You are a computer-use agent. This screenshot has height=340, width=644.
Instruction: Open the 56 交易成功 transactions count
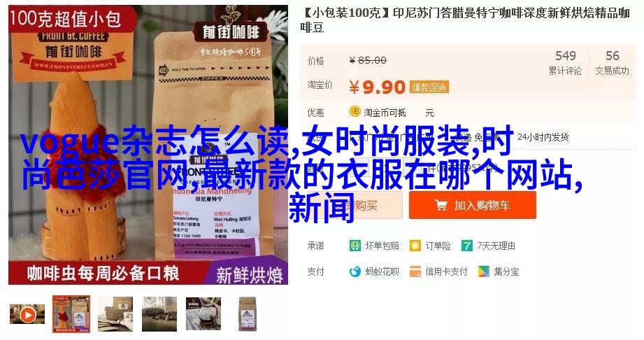click(612, 62)
